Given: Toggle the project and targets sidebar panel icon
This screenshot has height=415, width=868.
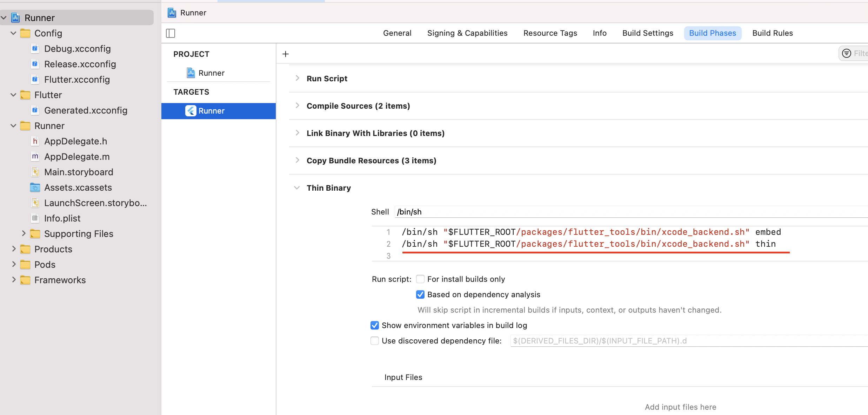Looking at the screenshot, I should tap(171, 33).
